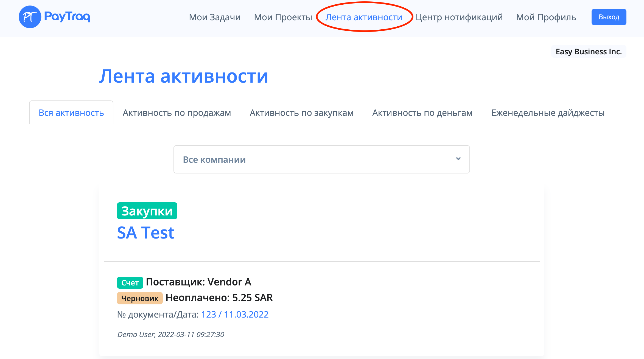Image resolution: width=644 pixels, height=359 pixels.
Task: Open the Мои Задачи menu item
Action: click(x=214, y=17)
